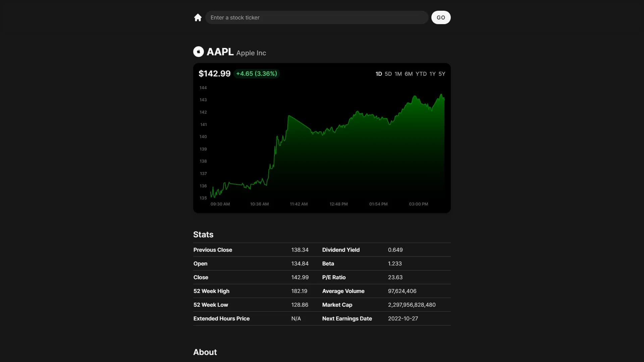Click the $142.99 current price
The image size is (644, 362).
[215, 74]
